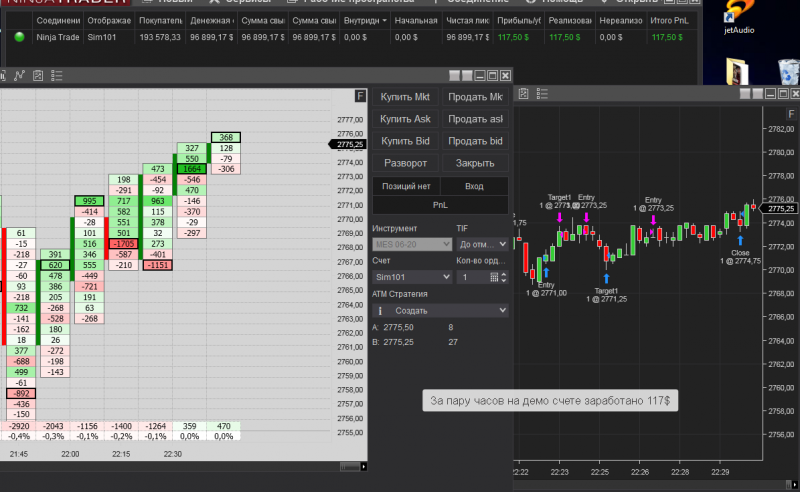Select the Отображае column header
The image size is (800, 492).
109,20
